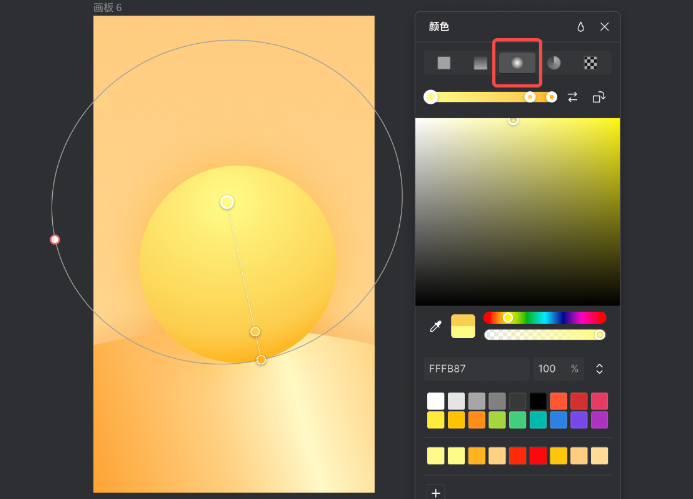Click the rotate gradient icon
693x499 pixels.
(x=598, y=97)
